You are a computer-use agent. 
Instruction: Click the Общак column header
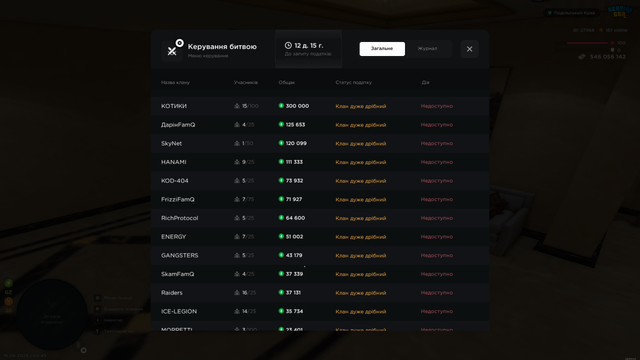(287, 82)
